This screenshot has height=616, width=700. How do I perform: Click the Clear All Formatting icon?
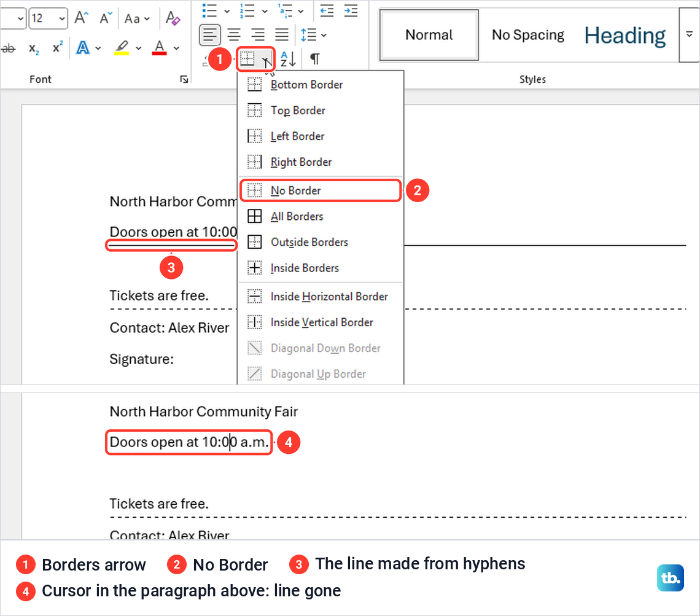tap(173, 18)
